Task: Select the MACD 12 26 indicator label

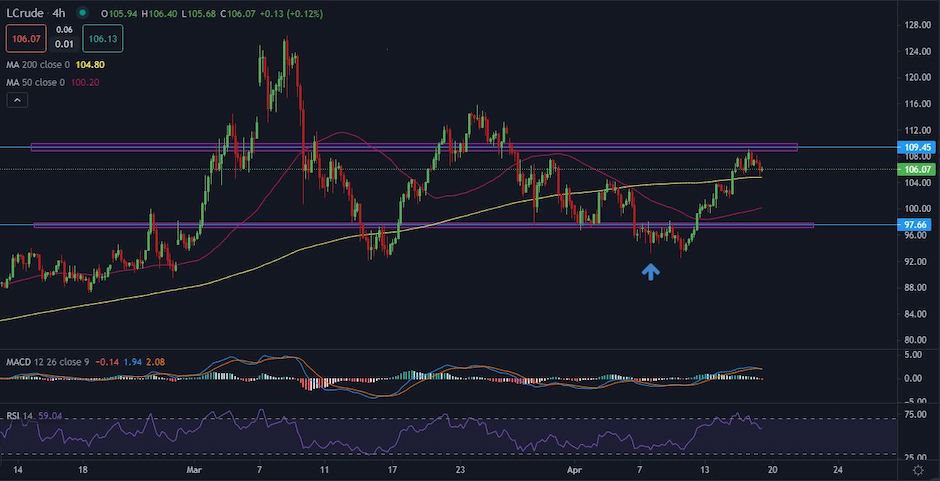Action: pos(40,363)
